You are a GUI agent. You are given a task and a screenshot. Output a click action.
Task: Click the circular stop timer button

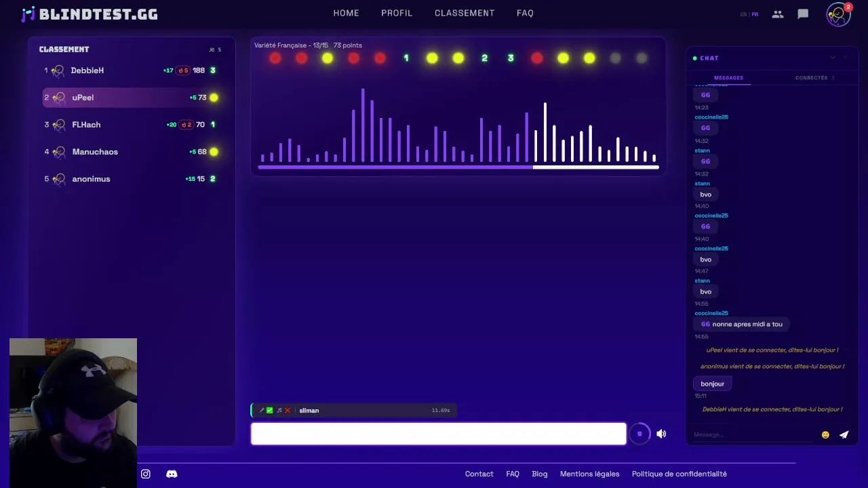click(x=639, y=434)
